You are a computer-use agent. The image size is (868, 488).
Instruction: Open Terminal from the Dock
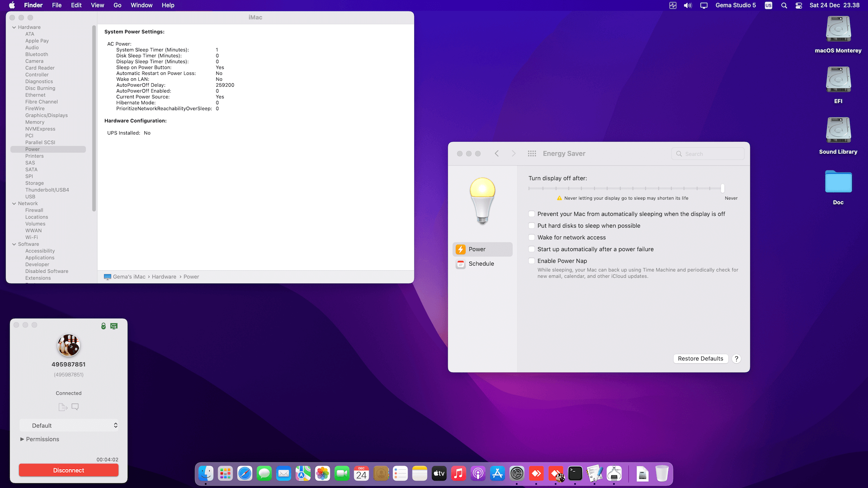[x=575, y=474]
